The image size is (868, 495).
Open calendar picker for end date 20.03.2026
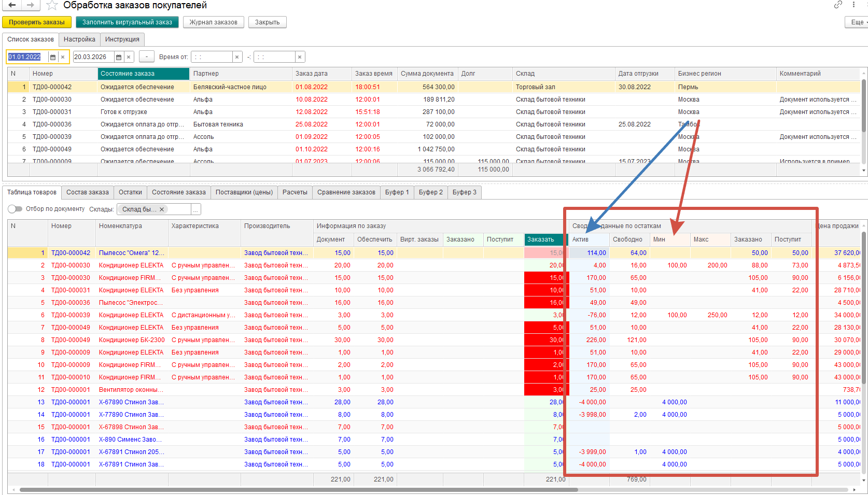pyautogui.click(x=119, y=57)
